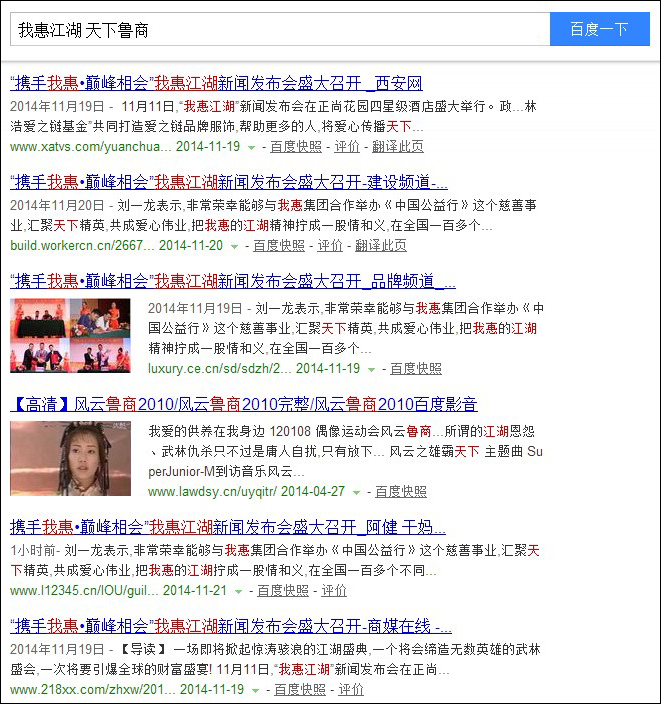Click the 百度一下 search button
The image size is (661, 704).
coord(599,29)
